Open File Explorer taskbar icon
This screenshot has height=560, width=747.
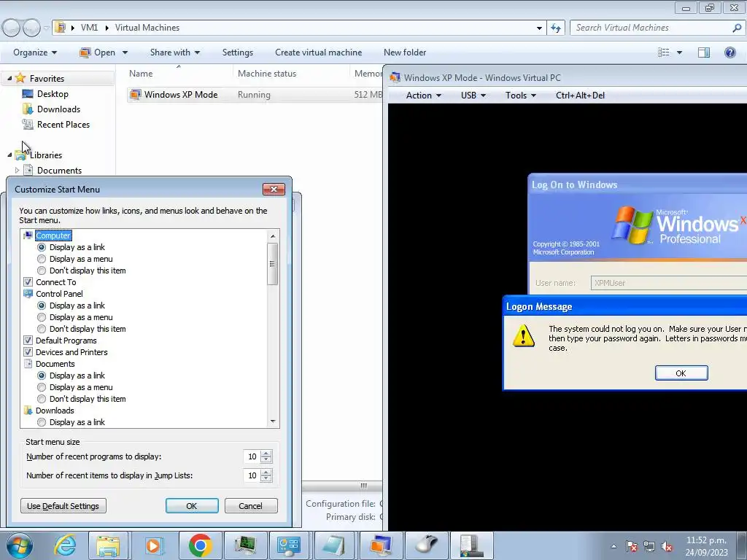(x=108, y=545)
